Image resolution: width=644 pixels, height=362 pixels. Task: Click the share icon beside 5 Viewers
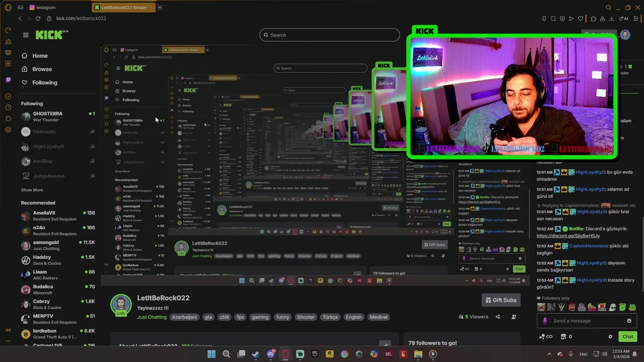click(498, 317)
